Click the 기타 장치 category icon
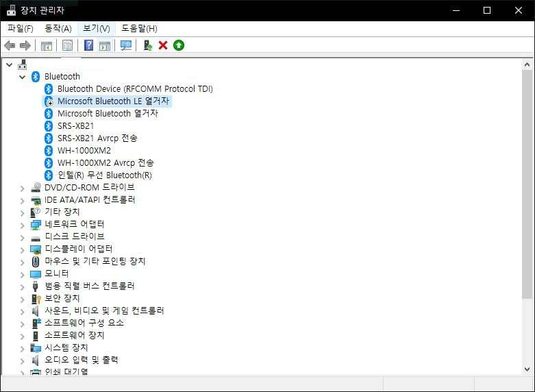The image size is (535, 392). point(36,212)
